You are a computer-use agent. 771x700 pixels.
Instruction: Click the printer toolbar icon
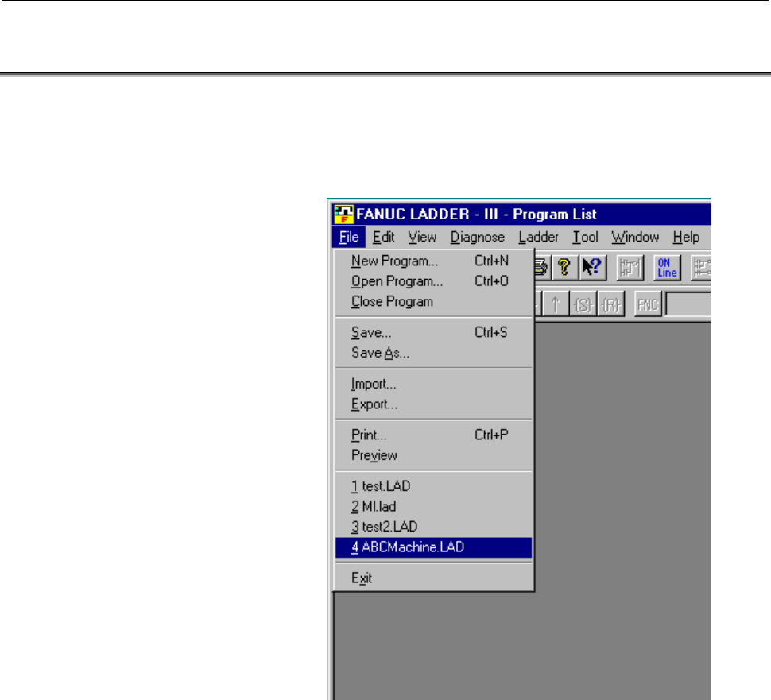pos(541,268)
